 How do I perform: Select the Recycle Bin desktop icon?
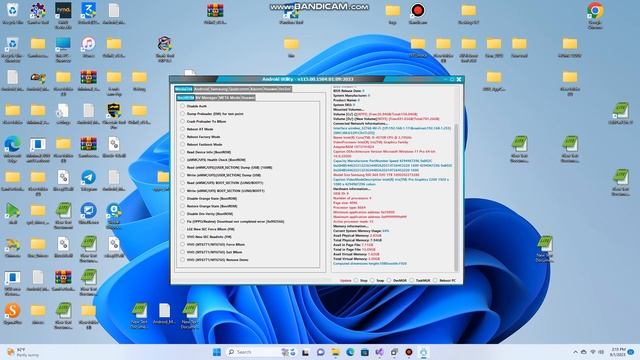click(12, 13)
